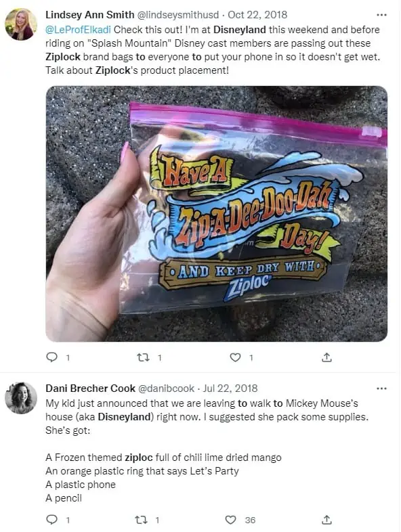View Lindsey Ann Smith's avatar

tap(21, 24)
